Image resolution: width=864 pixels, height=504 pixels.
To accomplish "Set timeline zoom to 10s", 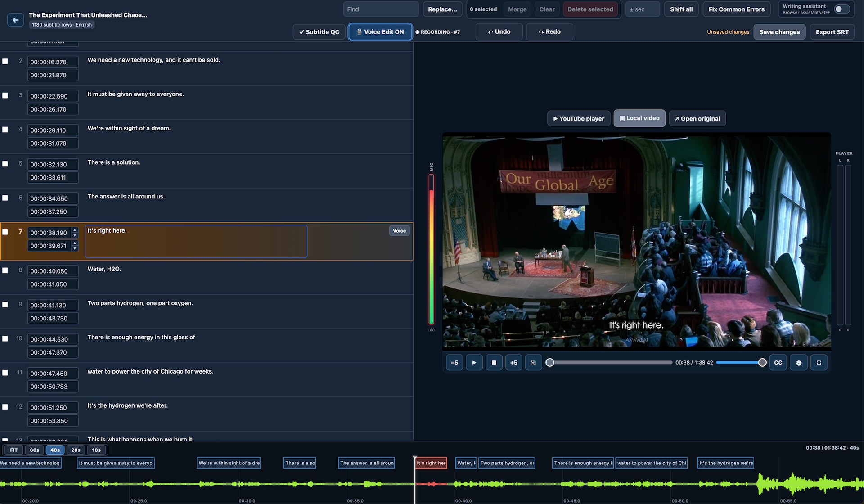I will (96, 450).
